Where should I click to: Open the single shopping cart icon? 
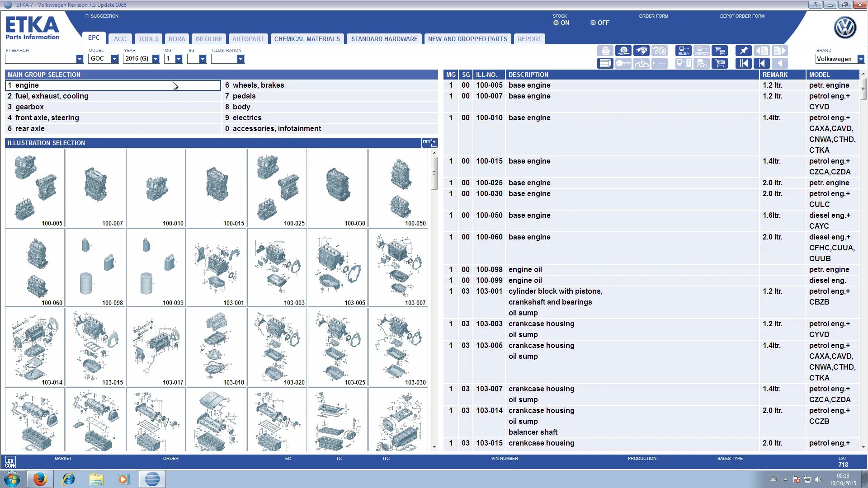point(720,63)
